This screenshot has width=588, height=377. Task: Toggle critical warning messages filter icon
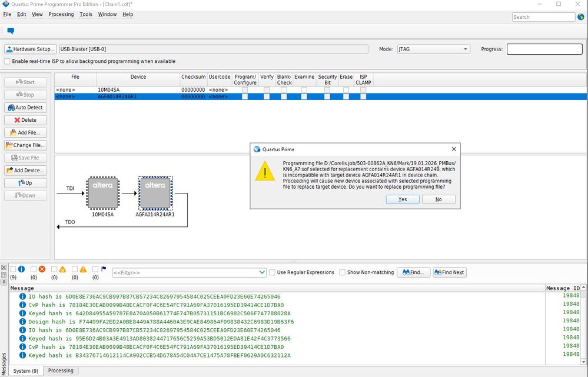(x=62, y=269)
